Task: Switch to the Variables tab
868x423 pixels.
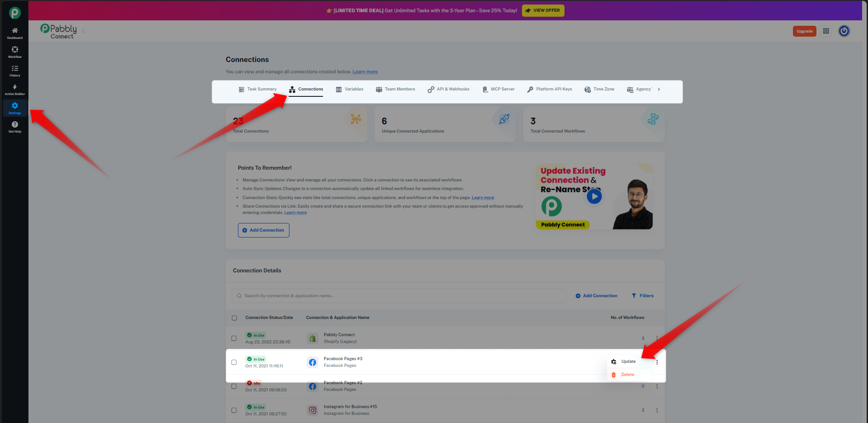Action: tap(350, 89)
